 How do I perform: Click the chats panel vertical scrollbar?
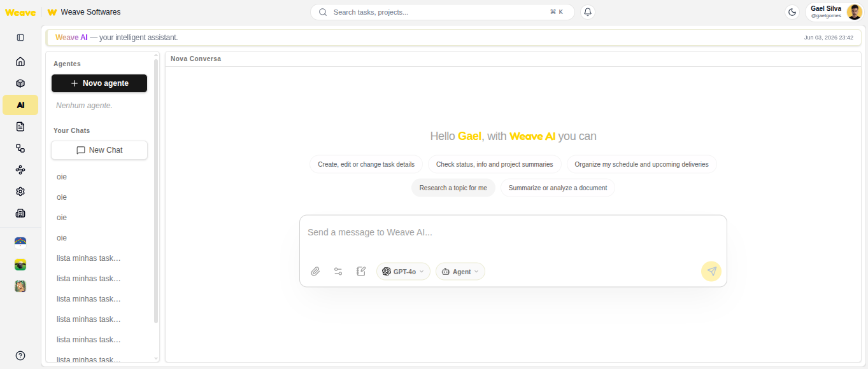(x=156, y=191)
